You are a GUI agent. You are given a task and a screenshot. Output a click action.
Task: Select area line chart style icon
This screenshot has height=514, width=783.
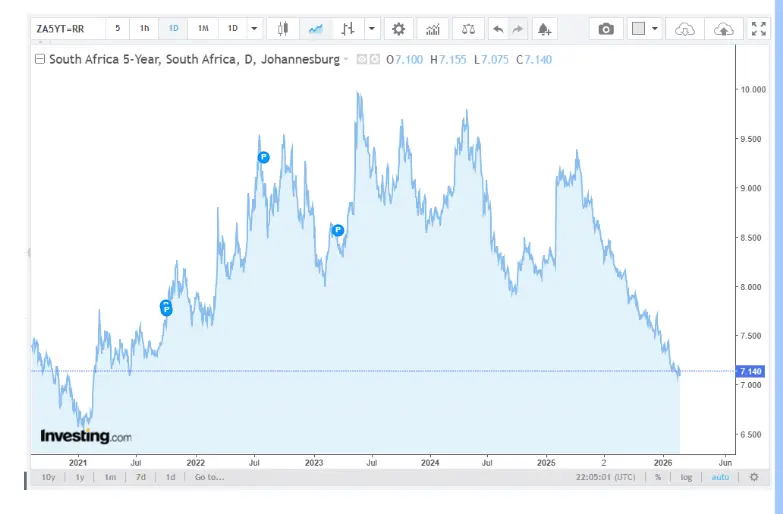tap(316, 28)
